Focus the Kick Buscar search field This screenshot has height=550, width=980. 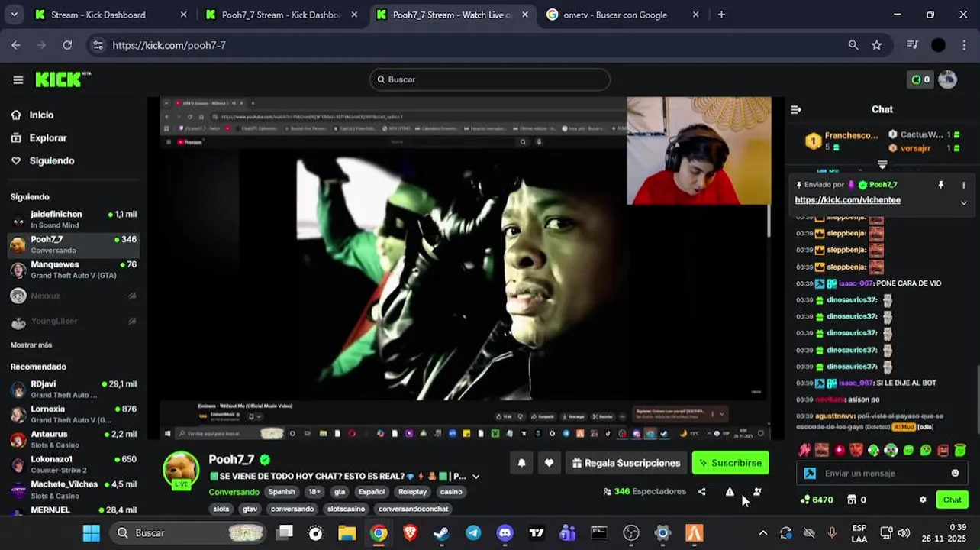pos(490,79)
